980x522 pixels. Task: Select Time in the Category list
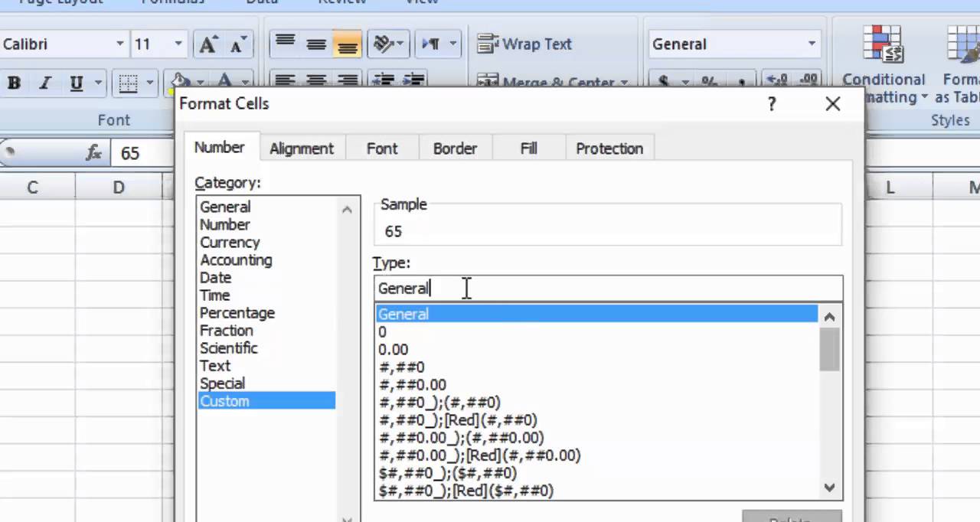(x=214, y=295)
